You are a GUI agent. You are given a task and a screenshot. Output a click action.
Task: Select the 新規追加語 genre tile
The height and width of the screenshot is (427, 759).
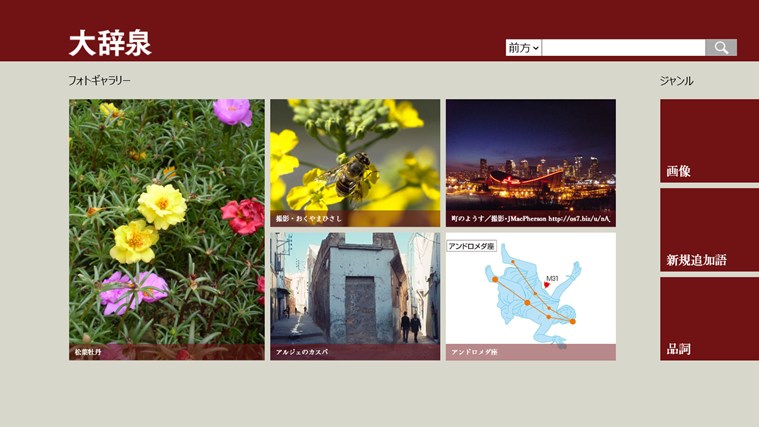click(710, 230)
